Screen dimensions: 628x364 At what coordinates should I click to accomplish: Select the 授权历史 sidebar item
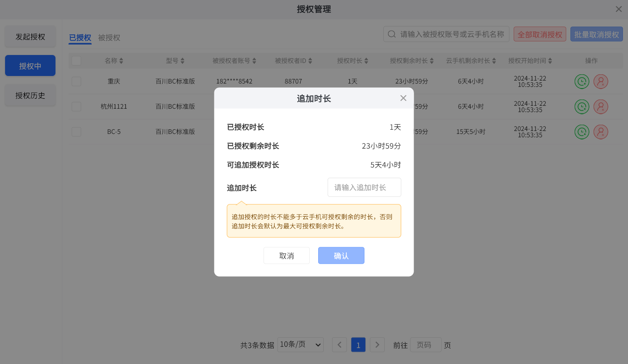pyautogui.click(x=30, y=95)
